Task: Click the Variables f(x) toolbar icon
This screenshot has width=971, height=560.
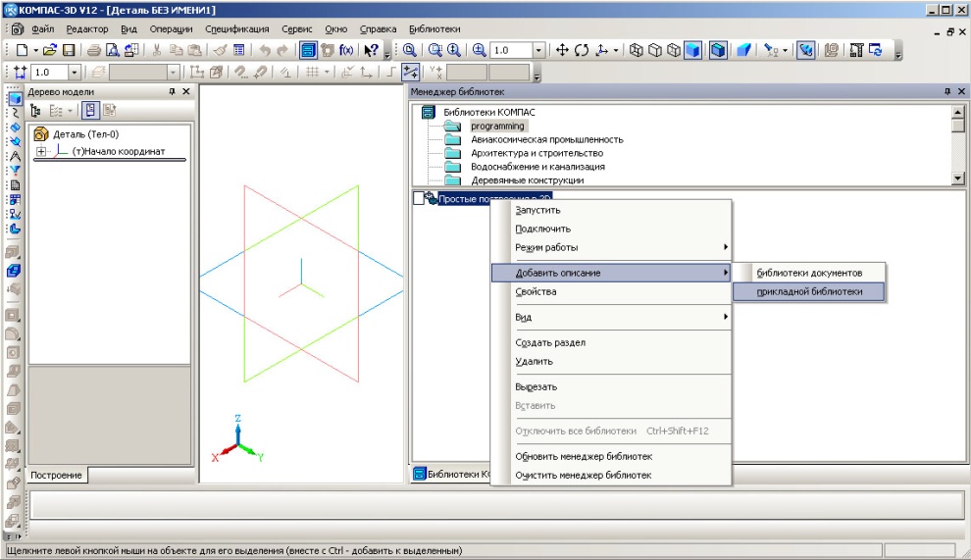Action: (x=346, y=50)
